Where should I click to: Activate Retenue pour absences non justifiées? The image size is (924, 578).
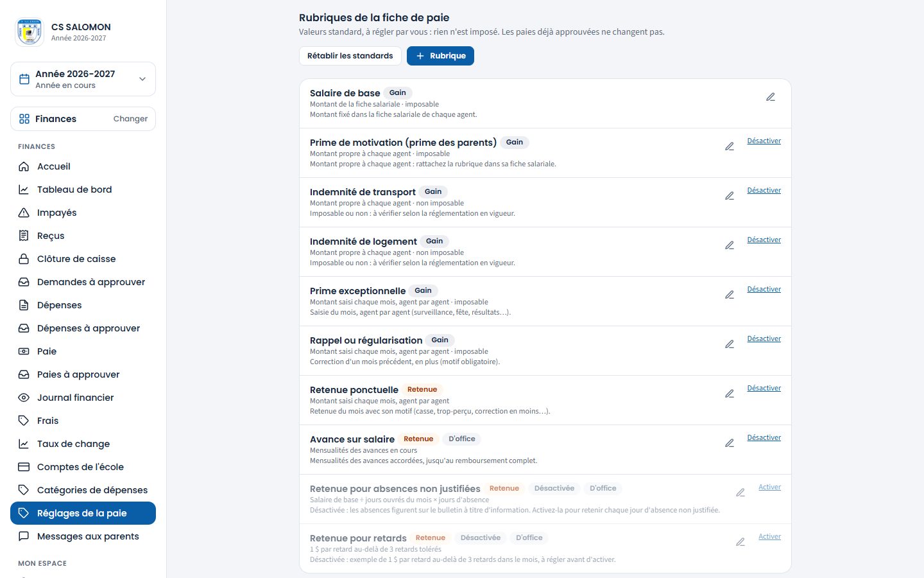pos(769,487)
